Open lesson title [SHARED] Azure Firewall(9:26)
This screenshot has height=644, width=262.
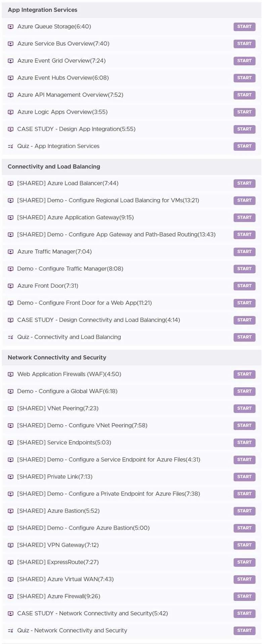(59, 597)
